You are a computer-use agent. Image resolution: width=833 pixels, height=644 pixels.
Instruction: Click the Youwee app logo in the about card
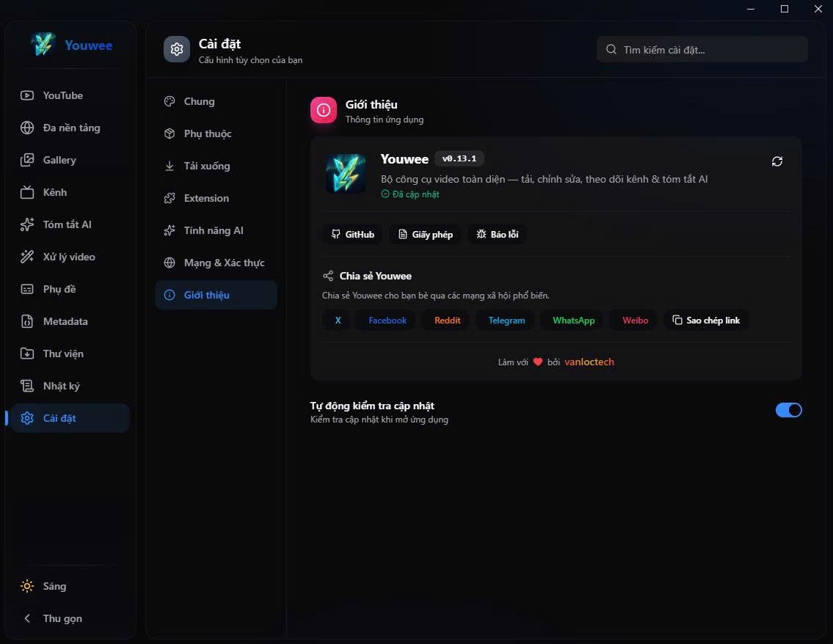point(346,174)
